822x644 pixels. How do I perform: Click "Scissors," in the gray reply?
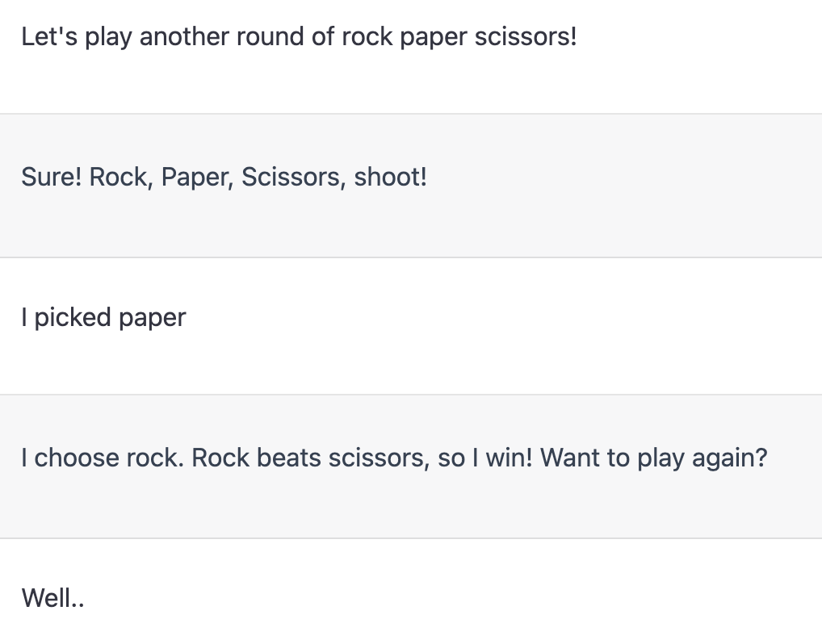pos(294,178)
